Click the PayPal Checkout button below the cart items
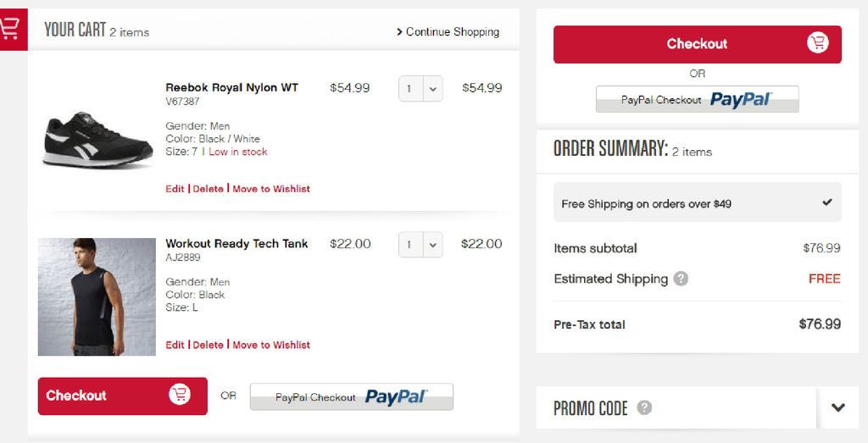Viewport: 868px width, 443px height. click(x=352, y=397)
